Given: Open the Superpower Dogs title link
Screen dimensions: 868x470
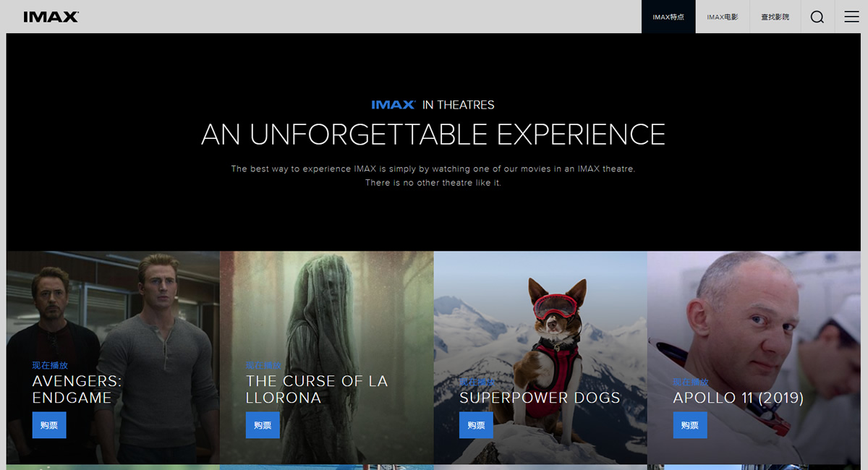Looking at the screenshot, I should pos(540,398).
